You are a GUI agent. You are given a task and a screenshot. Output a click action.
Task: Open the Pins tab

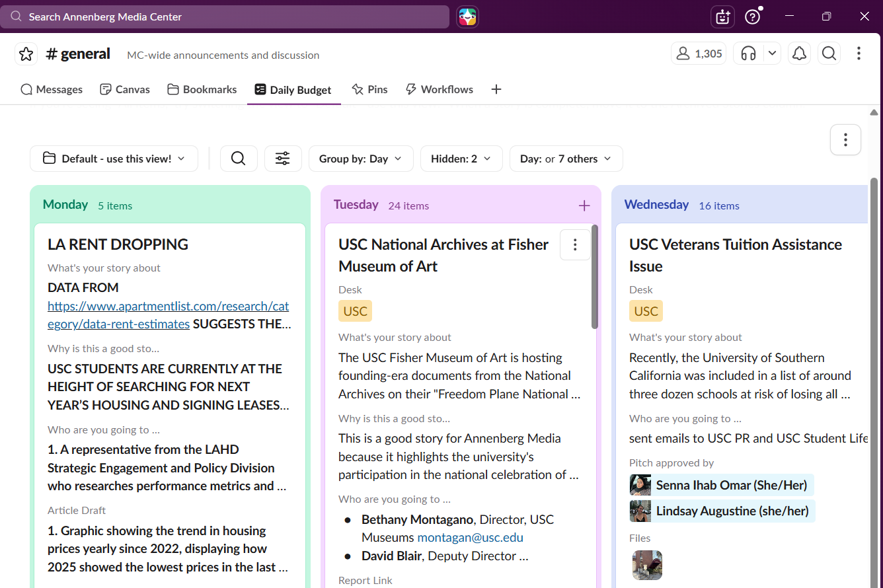click(369, 89)
